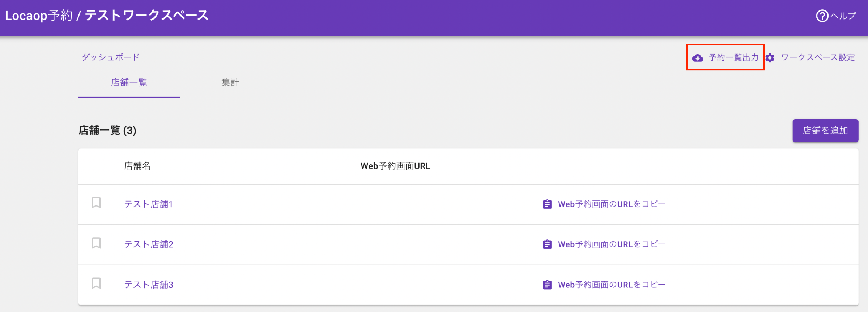Open テスト店舗2 store link
The height and width of the screenshot is (312, 868).
click(149, 244)
